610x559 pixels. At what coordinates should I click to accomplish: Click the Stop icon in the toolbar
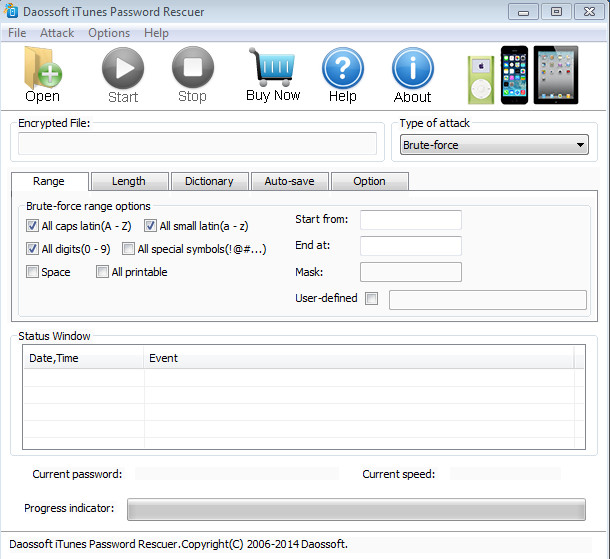[x=193, y=67]
